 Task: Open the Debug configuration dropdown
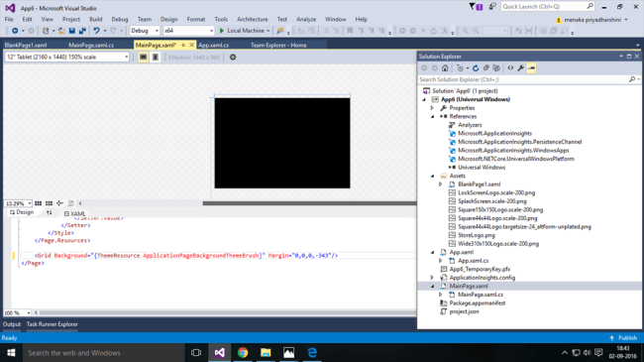(145, 31)
